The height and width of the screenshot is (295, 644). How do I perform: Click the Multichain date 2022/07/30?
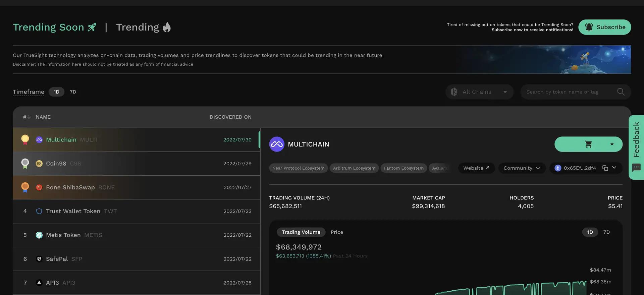click(237, 140)
